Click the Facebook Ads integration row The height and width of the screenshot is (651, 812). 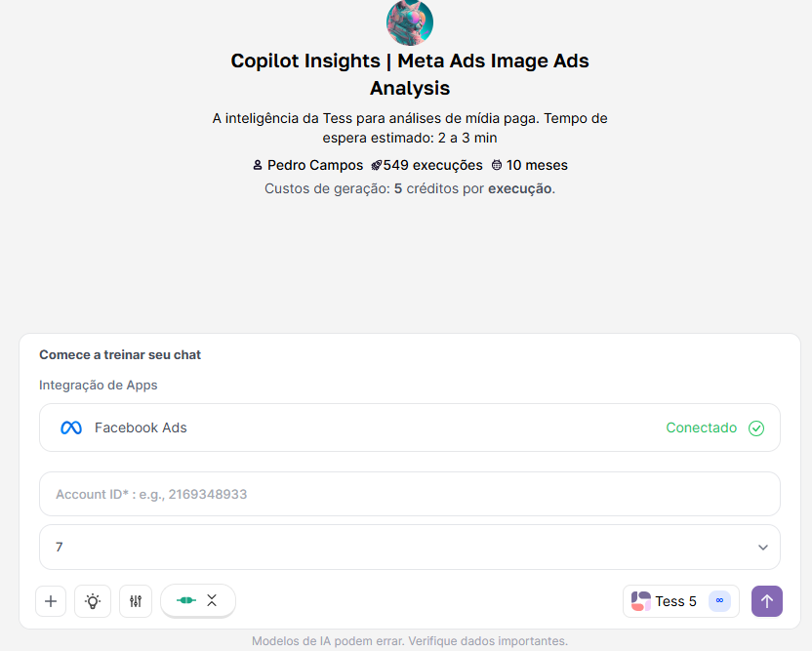(410, 427)
